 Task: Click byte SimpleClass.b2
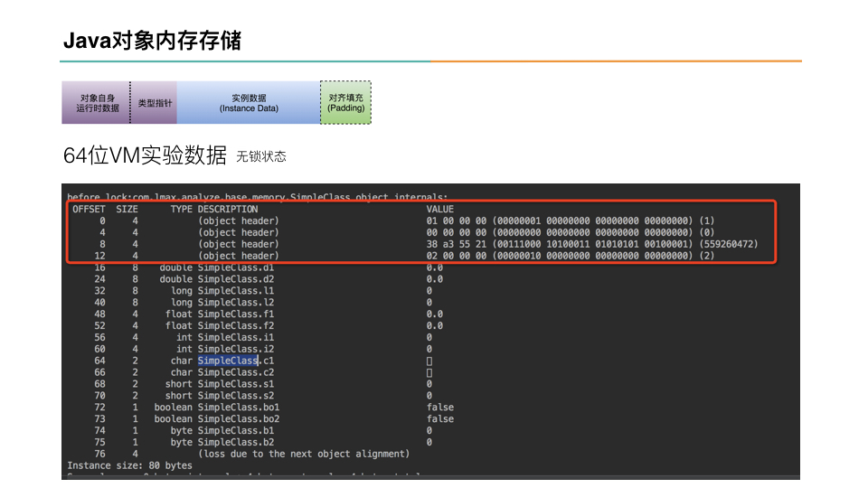pyautogui.click(x=222, y=442)
